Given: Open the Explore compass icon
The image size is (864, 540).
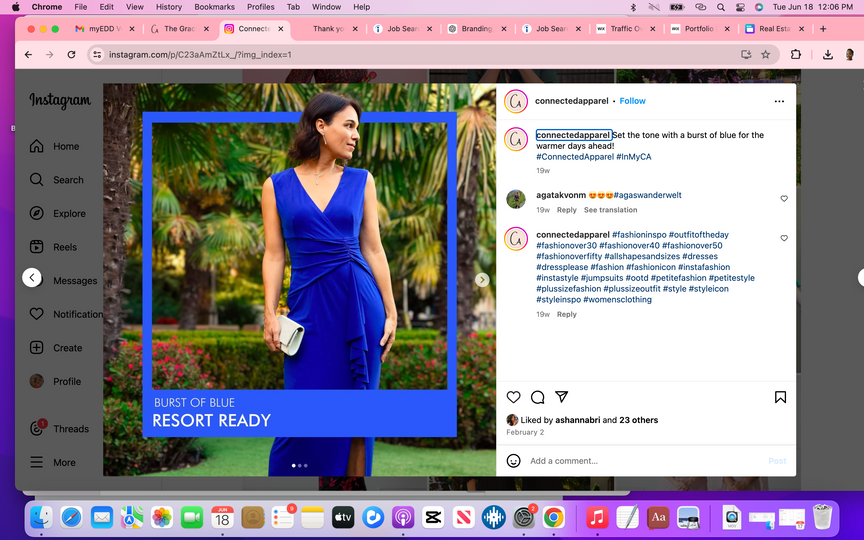Looking at the screenshot, I should pyautogui.click(x=37, y=213).
